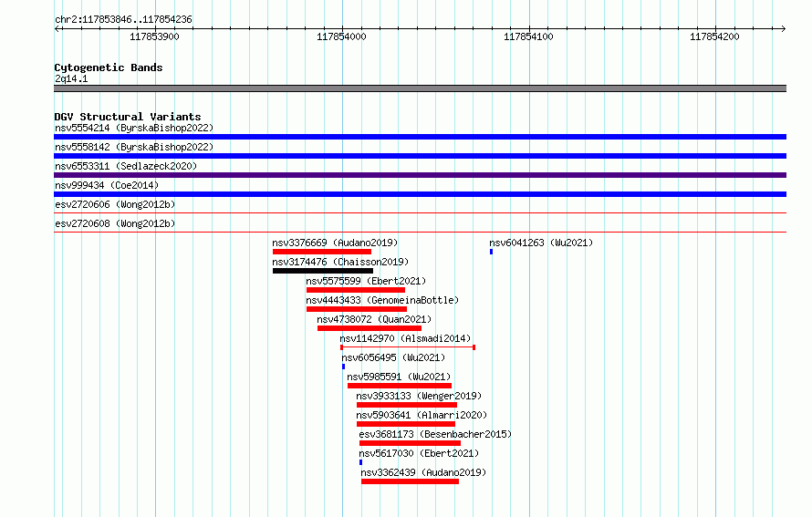Click the gray 2q14.1 cytogenetic band bar
812x517 pixels.
420,88
